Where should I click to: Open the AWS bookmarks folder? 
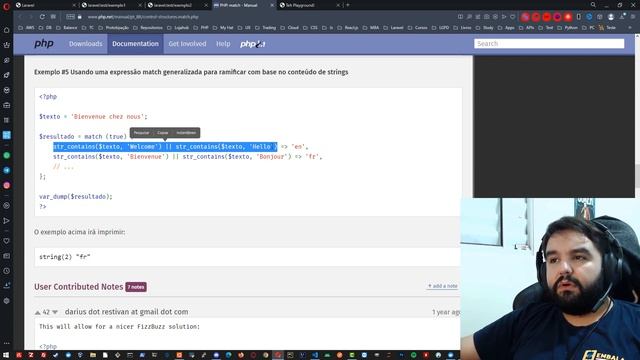[x=27, y=28]
